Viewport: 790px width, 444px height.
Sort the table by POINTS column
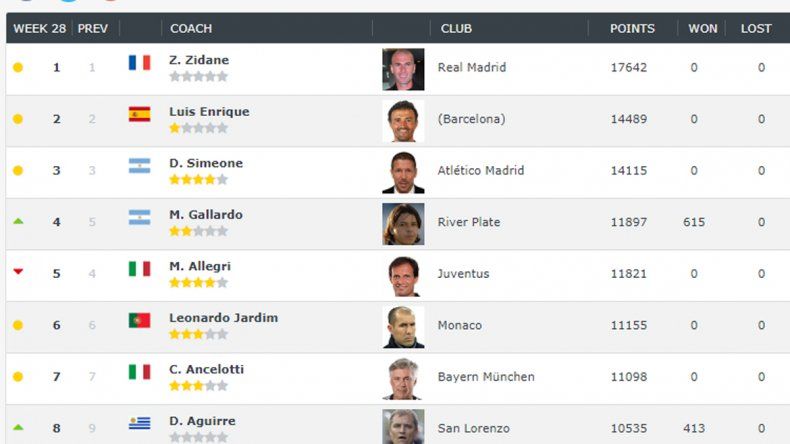click(632, 28)
